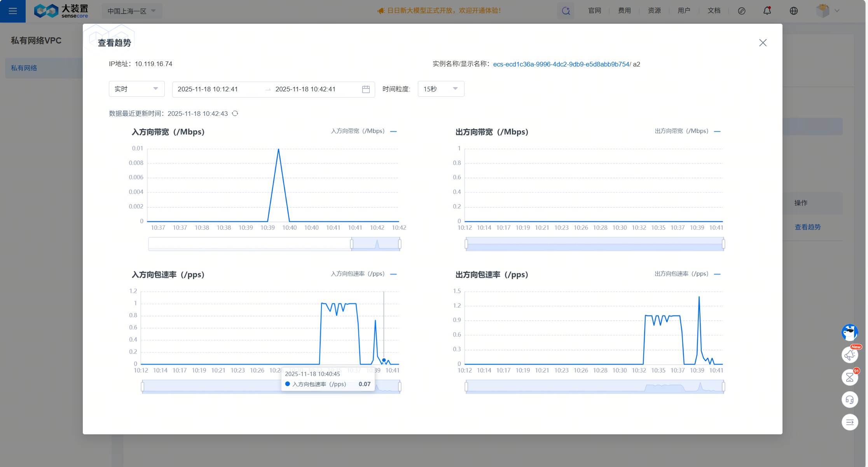Click the left zoom handle of 入方向带宽 chart slider

click(x=351, y=244)
